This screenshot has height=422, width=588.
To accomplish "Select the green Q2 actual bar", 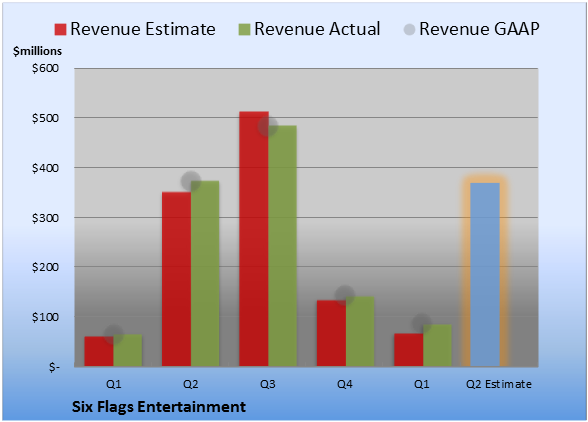I will click(205, 273).
